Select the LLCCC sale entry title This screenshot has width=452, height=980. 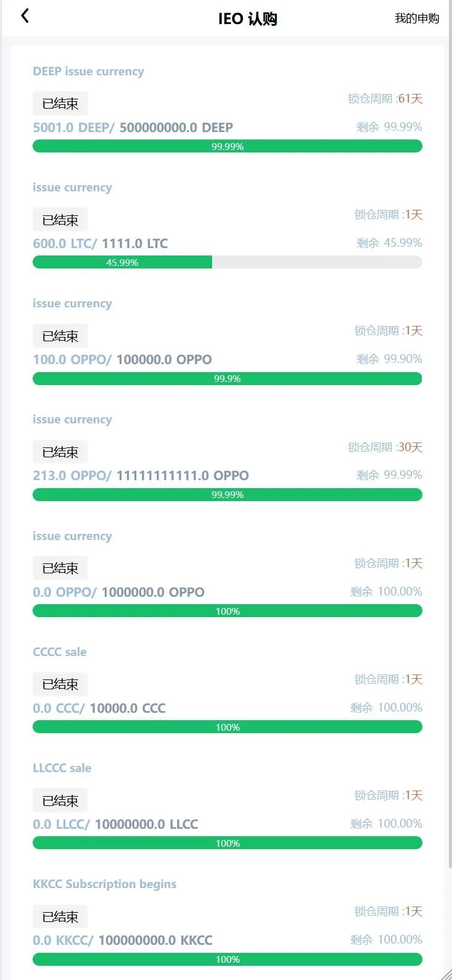(62, 768)
